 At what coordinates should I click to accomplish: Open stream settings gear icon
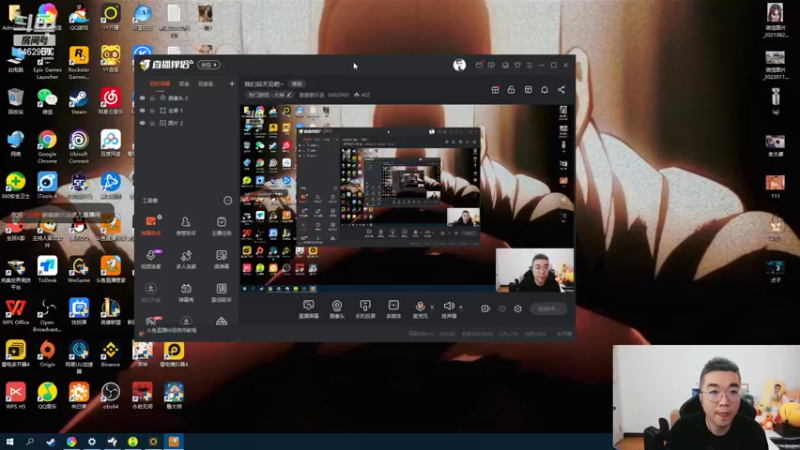tap(518, 309)
